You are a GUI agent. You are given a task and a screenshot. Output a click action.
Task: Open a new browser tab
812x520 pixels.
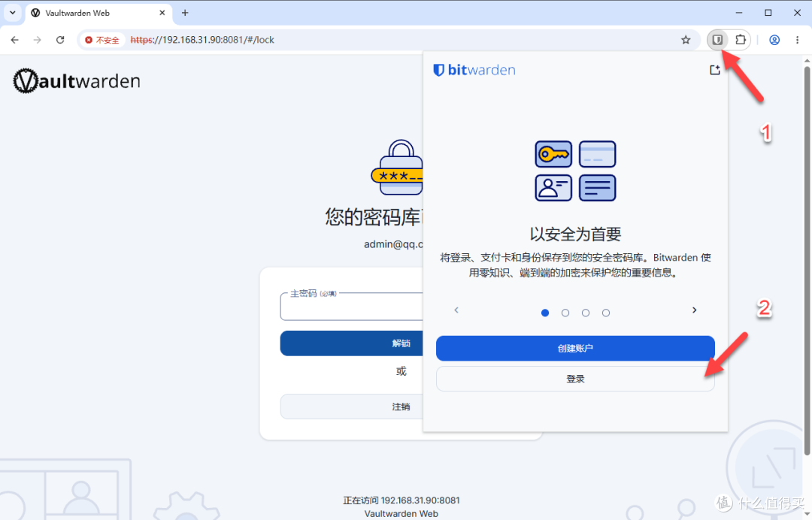coord(185,13)
